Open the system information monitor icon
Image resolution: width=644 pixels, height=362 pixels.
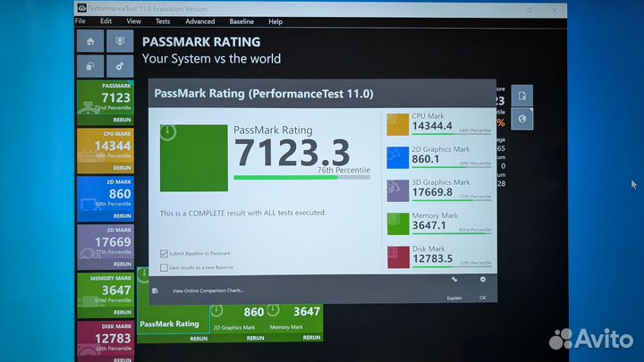click(119, 42)
